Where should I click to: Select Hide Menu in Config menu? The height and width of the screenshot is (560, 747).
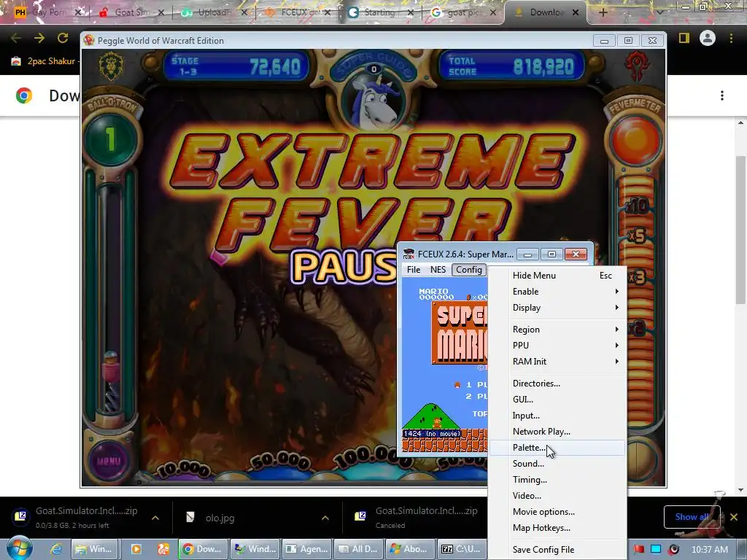pyautogui.click(x=557, y=275)
